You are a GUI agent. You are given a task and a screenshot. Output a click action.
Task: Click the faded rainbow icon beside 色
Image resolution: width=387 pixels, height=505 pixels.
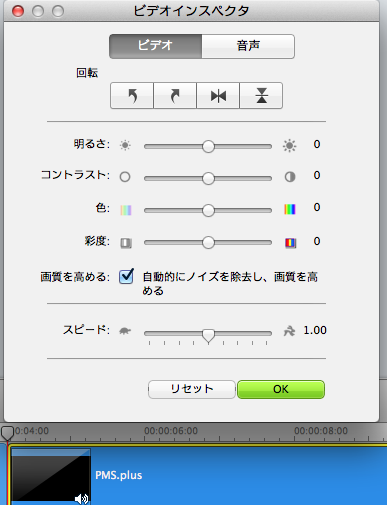[126, 210]
